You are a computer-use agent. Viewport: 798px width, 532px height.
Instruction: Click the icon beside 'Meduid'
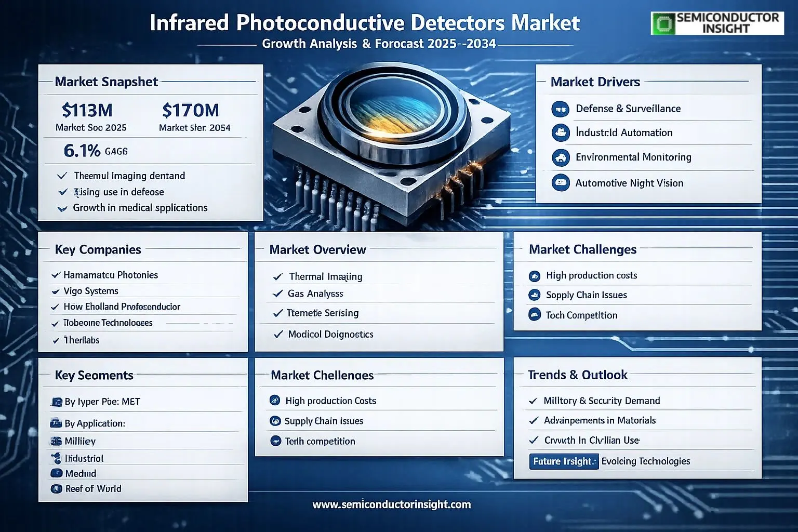[x=56, y=473]
